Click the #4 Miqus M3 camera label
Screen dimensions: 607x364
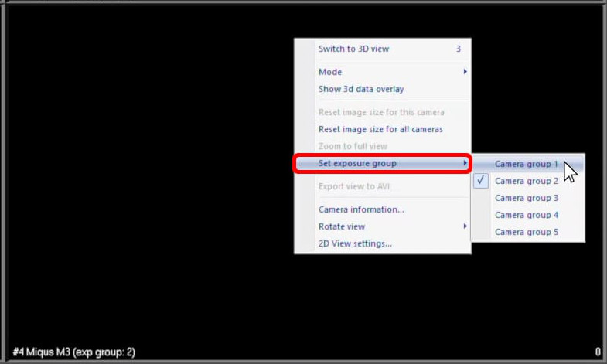pos(73,352)
